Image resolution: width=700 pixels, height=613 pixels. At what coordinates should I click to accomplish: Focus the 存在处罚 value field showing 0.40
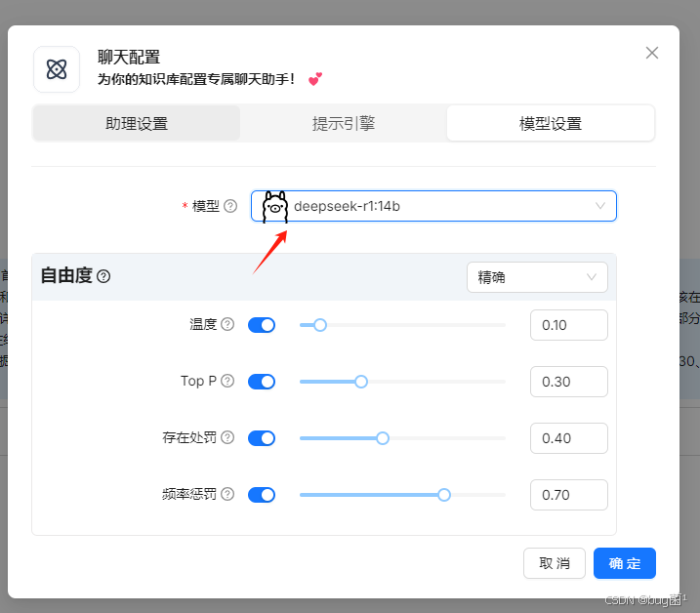[569, 438]
